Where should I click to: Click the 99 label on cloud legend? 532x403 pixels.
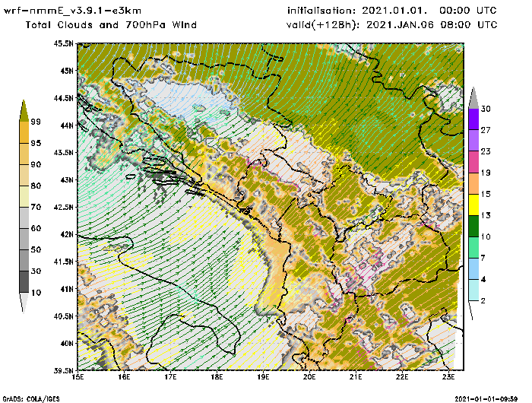(x=36, y=122)
